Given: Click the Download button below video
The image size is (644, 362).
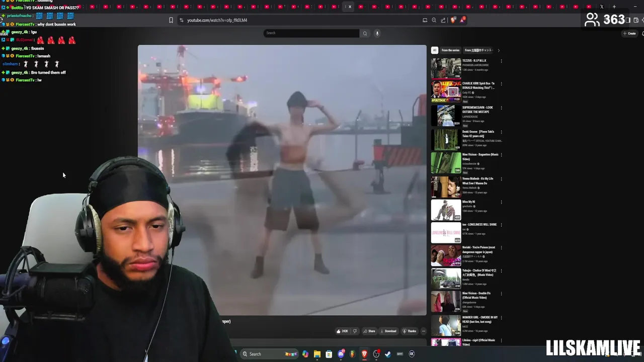Looking at the screenshot, I should click(x=388, y=331).
